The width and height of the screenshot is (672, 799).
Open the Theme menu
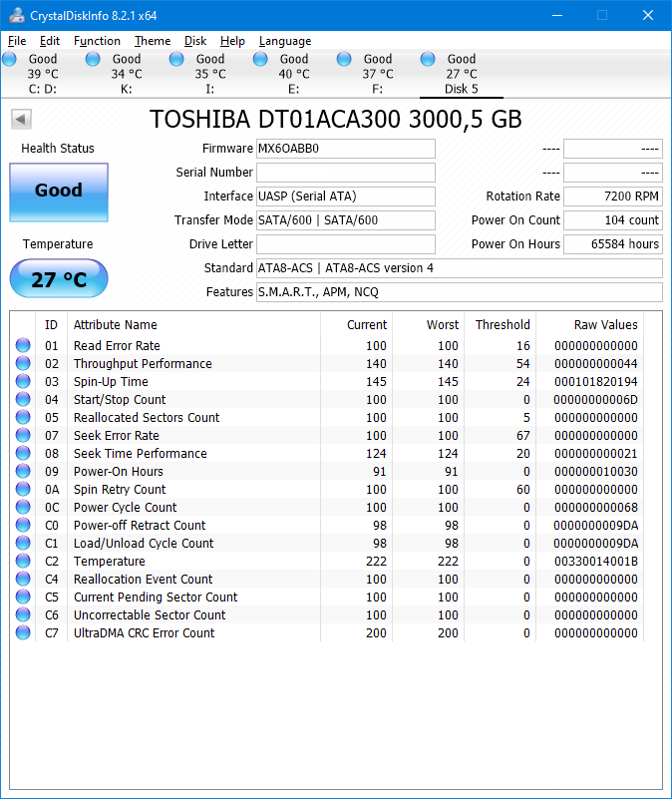click(x=153, y=41)
